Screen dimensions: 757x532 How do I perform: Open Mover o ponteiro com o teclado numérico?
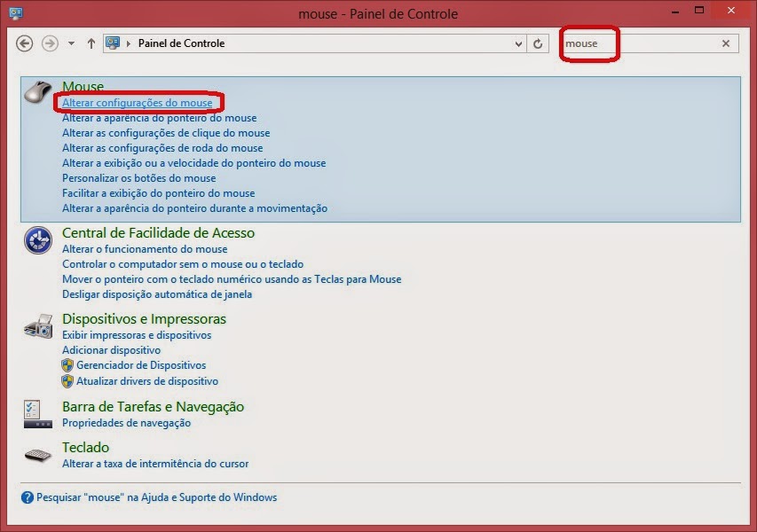pyautogui.click(x=232, y=278)
